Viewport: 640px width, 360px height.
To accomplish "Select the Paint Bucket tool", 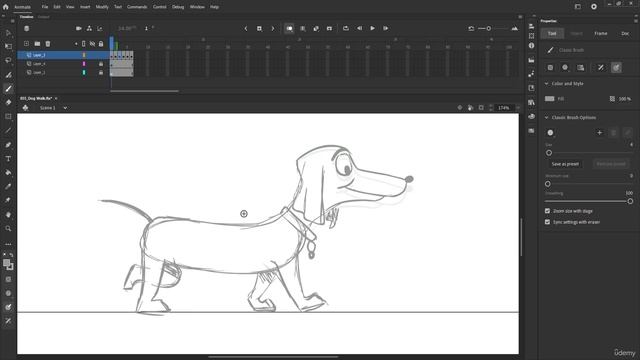I will (8, 173).
